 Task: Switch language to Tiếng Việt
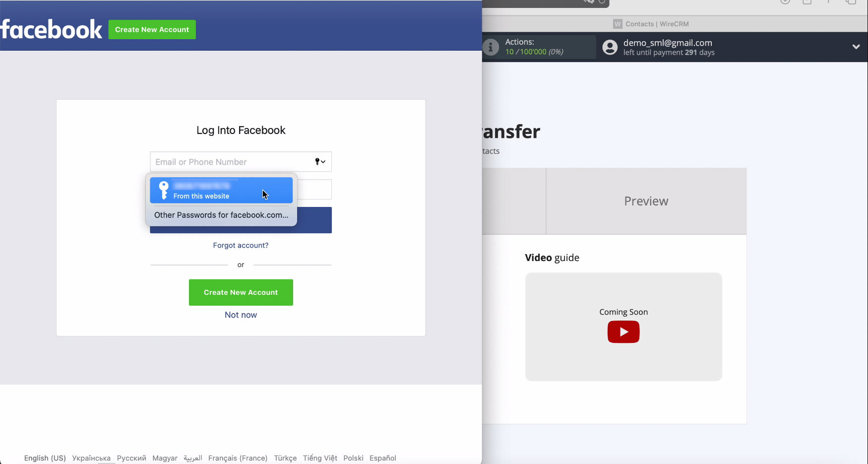(320, 458)
